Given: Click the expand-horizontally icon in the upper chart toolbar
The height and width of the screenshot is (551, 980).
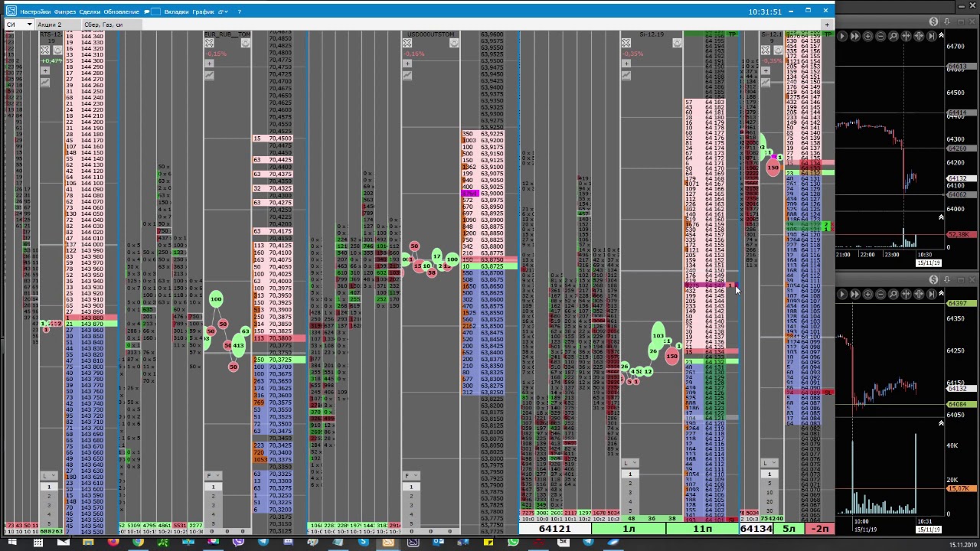Looking at the screenshot, I should [x=919, y=36].
